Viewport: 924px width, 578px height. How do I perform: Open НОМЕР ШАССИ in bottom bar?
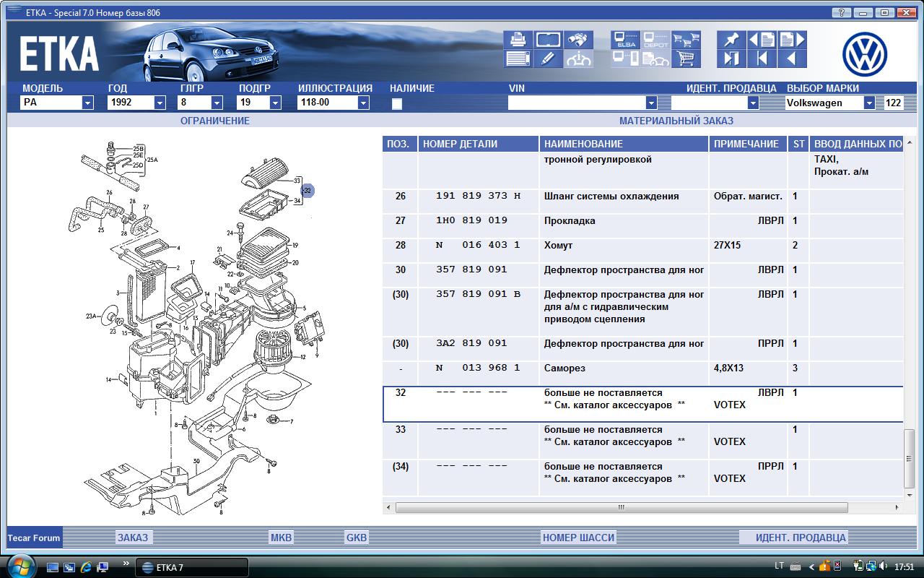tap(578, 538)
